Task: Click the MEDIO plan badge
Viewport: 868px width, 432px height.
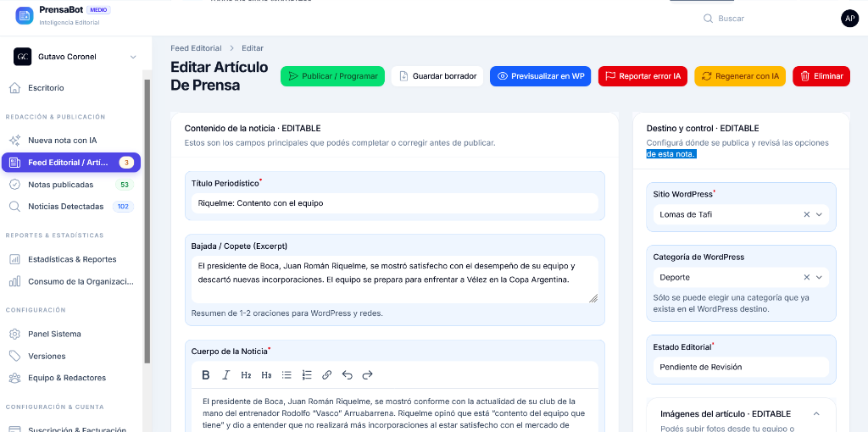Action: point(99,10)
